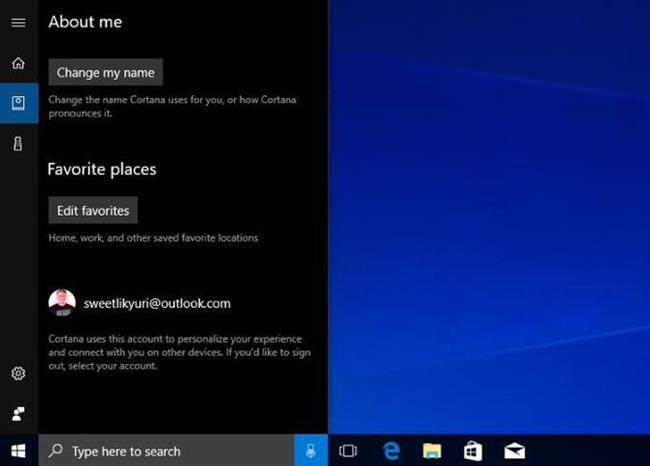Go to Cortana Home icon
This screenshot has height=466, width=650.
pyautogui.click(x=18, y=63)
